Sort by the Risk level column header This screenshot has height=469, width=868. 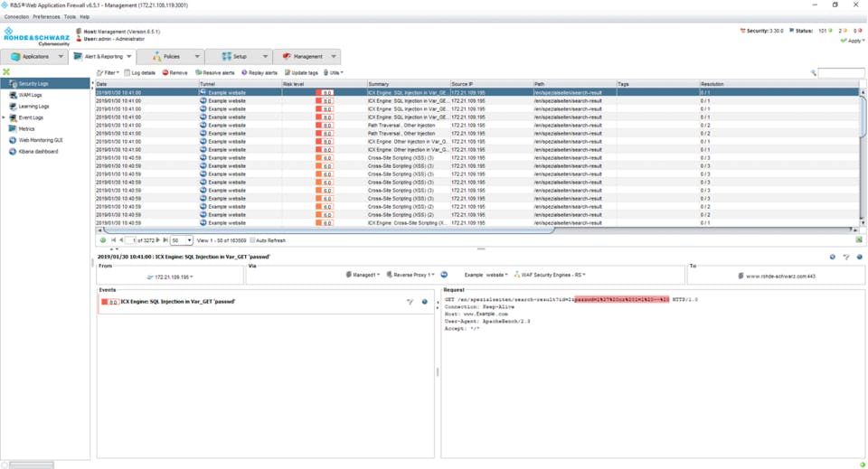(325, 84)
